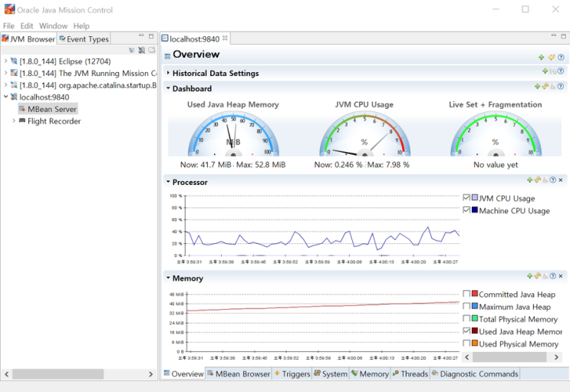
Task: Open help for the Processor section
Action: point(552,180)
